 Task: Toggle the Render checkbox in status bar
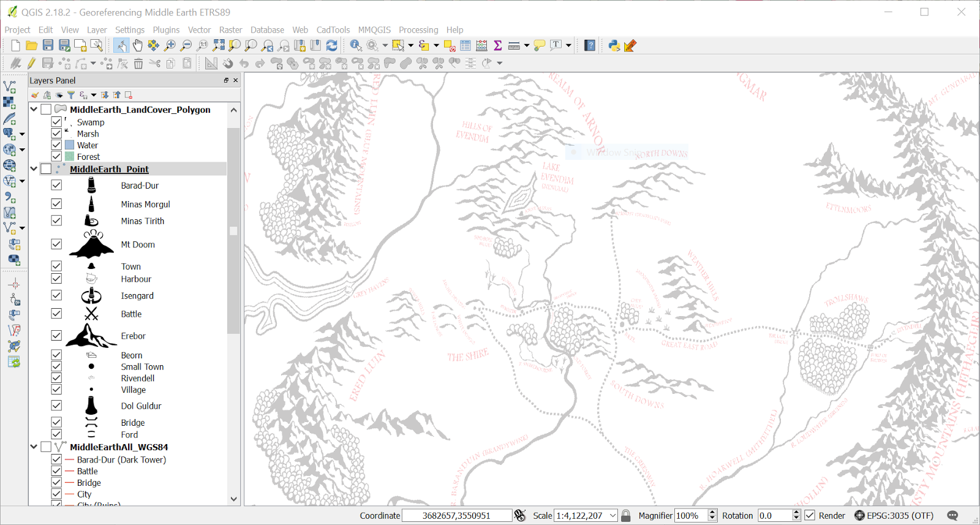(x=810, y=515)
